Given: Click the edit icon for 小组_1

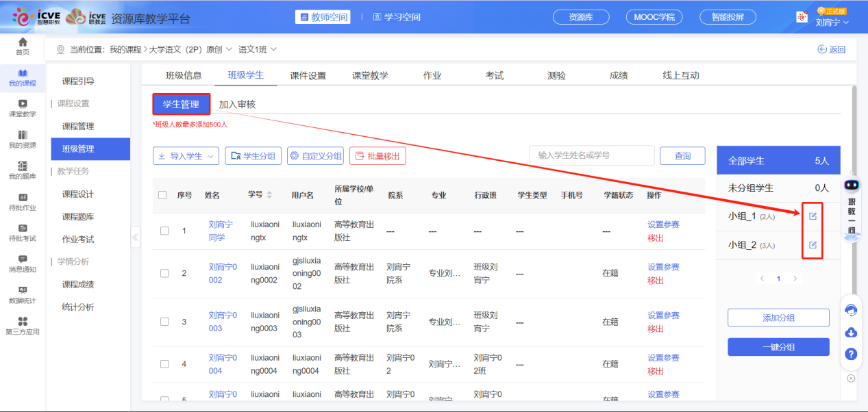Looking at the screenshot, I should point(813,216).
